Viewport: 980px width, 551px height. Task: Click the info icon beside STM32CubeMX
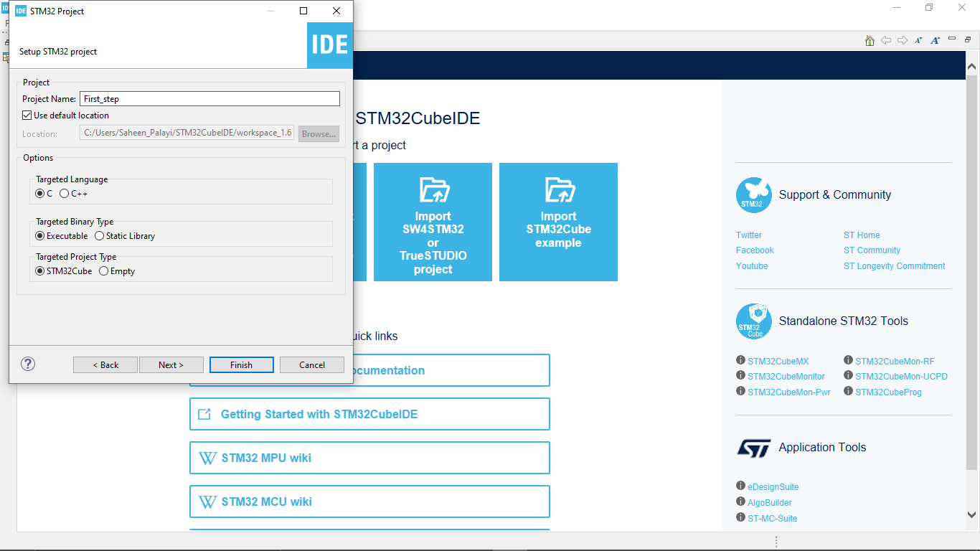click(x=740, y=360)
